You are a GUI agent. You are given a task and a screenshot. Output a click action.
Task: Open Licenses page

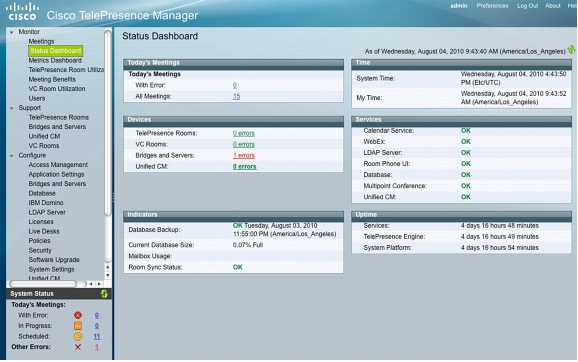click(x=41, y=222)
